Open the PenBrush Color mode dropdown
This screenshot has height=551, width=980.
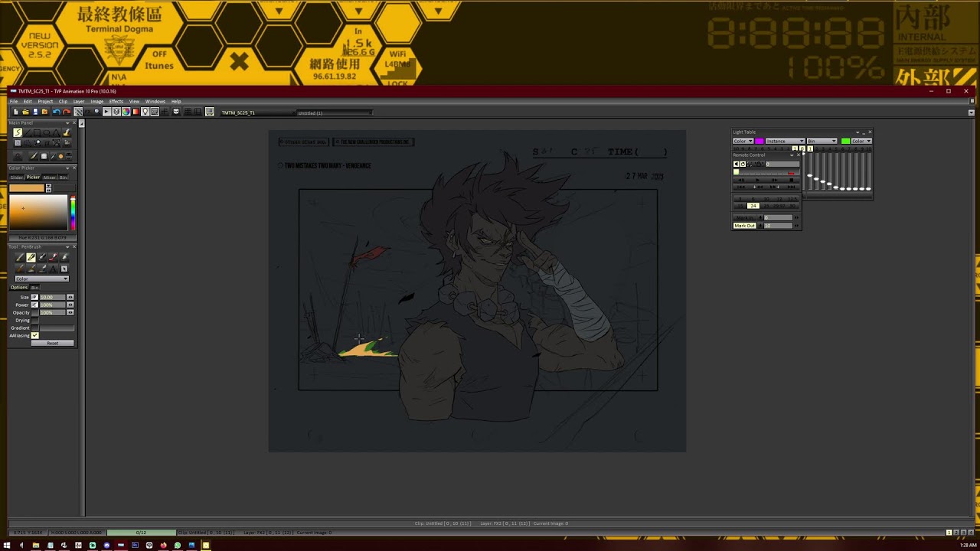[x=42, y=279]
